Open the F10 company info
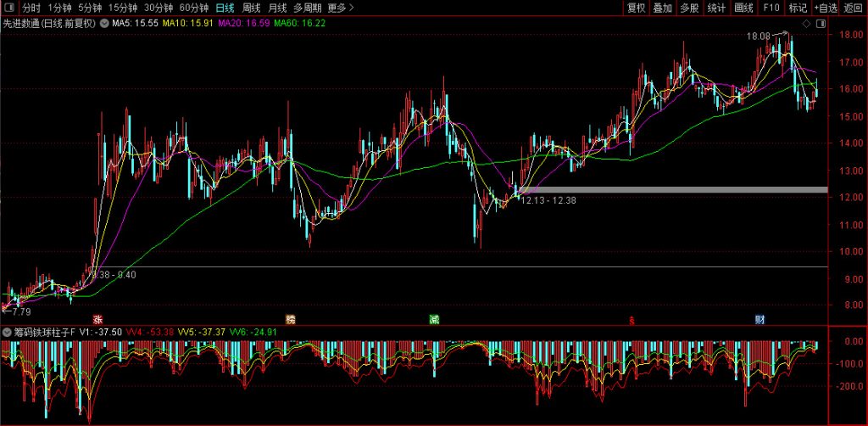The width and height of the screenshot is (868, 426). [x=771, y=8]
